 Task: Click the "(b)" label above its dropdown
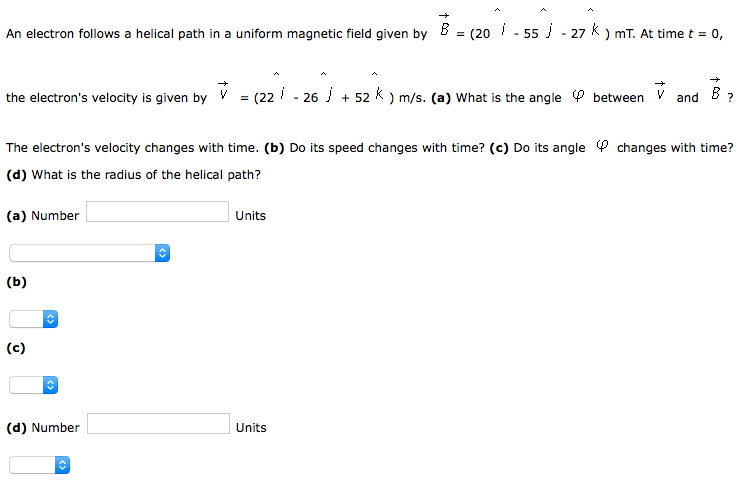click(x=16, y=282)
